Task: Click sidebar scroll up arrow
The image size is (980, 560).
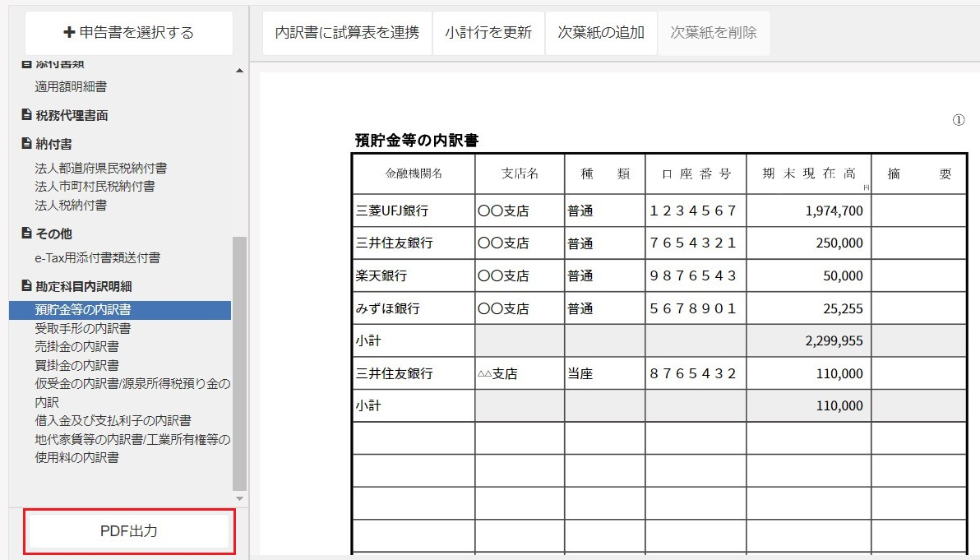Action: (x=239, y=71)
